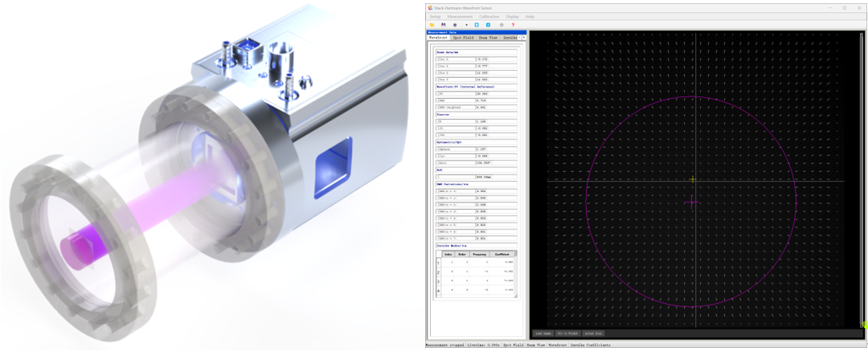
Task: Open the Setup menu
Action: pyautogui.click(x=435, y=16)
